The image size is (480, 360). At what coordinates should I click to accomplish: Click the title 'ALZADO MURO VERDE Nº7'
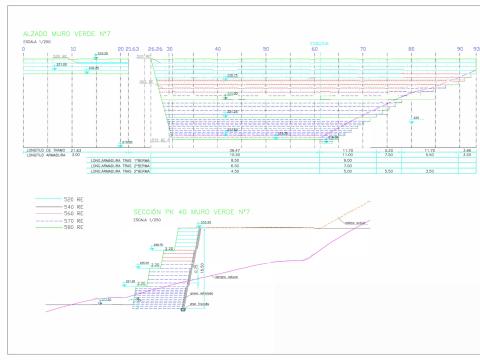66,34
